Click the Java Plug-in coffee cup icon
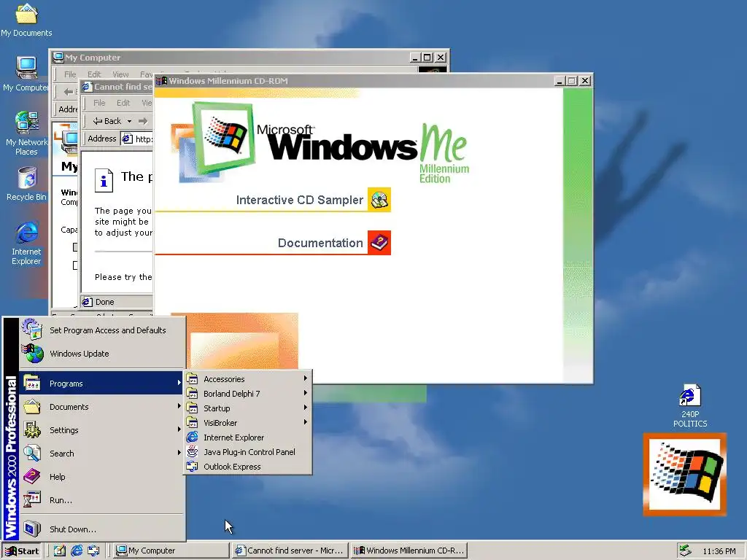This screenshot has width=747, height=560. 192,452
